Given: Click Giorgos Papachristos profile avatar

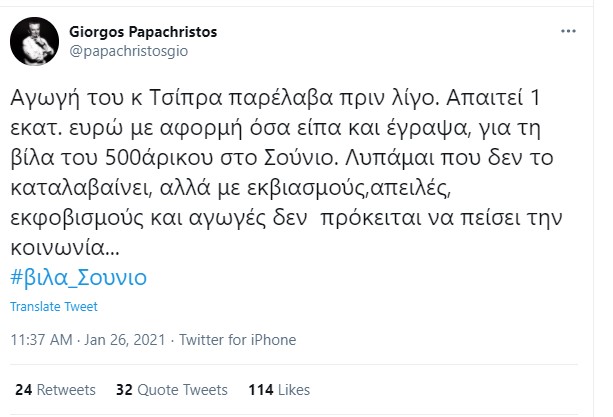Looking at the screenshot, I should 32,40.
